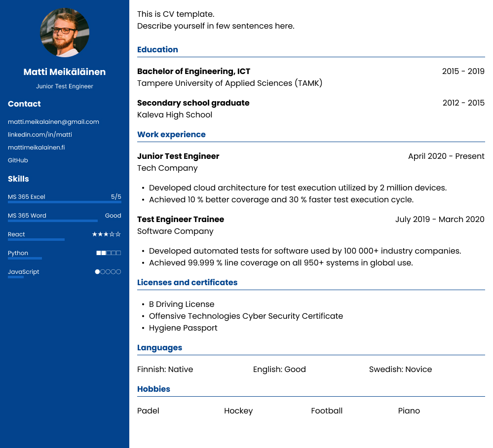Click the Licenses and certificates heading
Viewport: 493px width, 448px height.
[188, 282]
